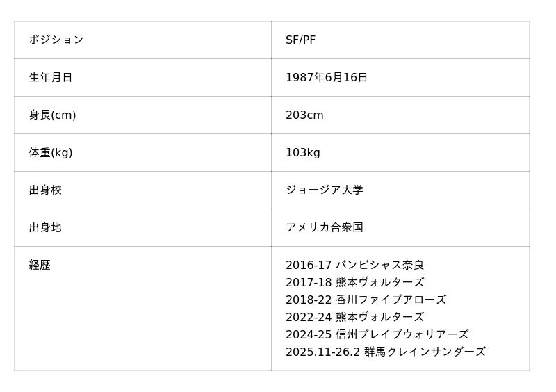
Task: Select the 2018-22 香川ファイブアローズ line
Action: 366,300
